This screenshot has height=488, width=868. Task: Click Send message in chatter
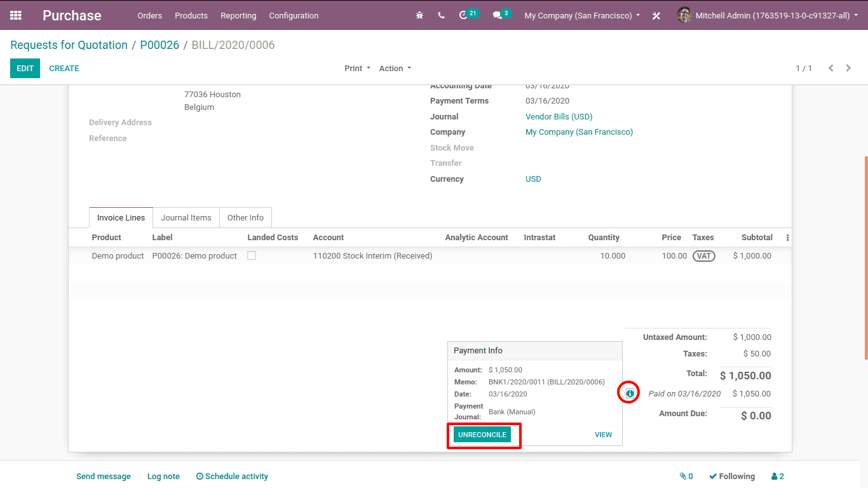pos(104,477)
